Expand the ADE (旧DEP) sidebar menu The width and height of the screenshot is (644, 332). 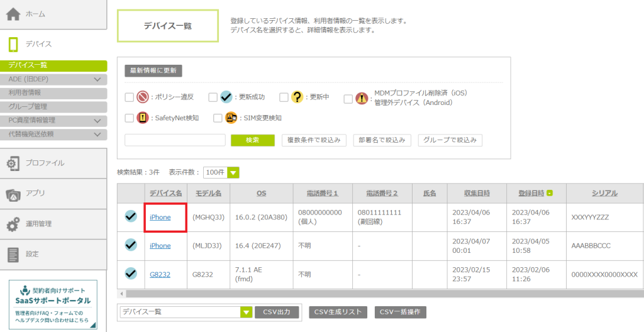[97, 79]
